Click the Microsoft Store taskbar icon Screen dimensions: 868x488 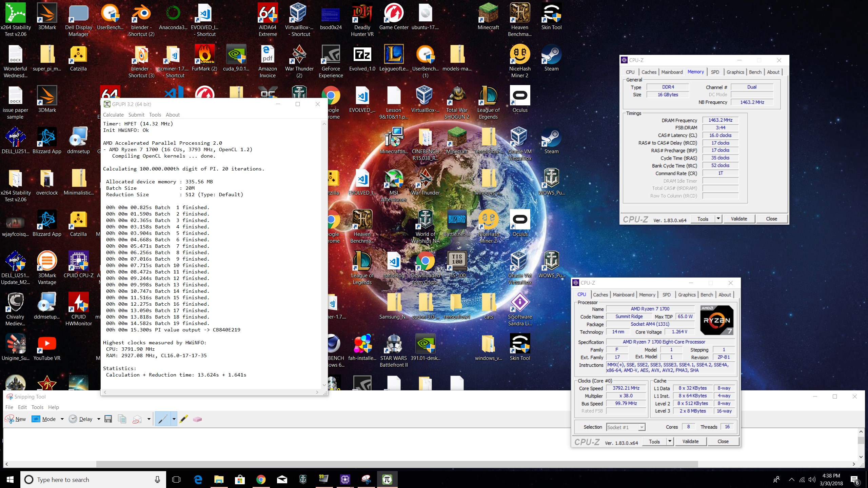tap(240, 480)
